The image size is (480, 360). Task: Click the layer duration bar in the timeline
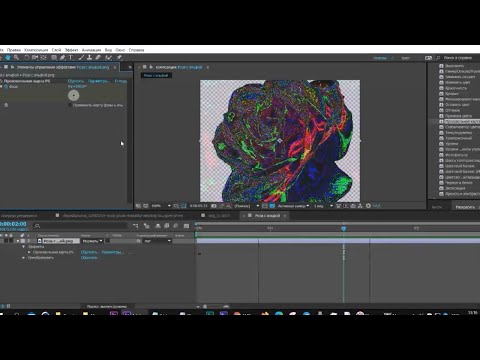pyautogui.click(x=338, y=241)
